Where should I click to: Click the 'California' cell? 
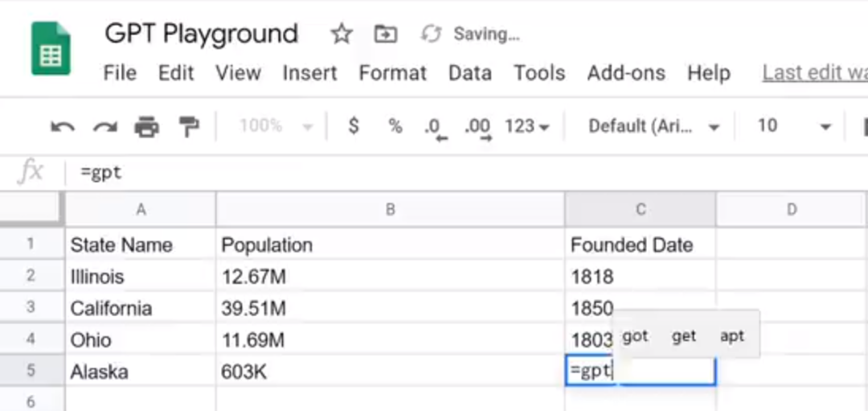[141, 307]
